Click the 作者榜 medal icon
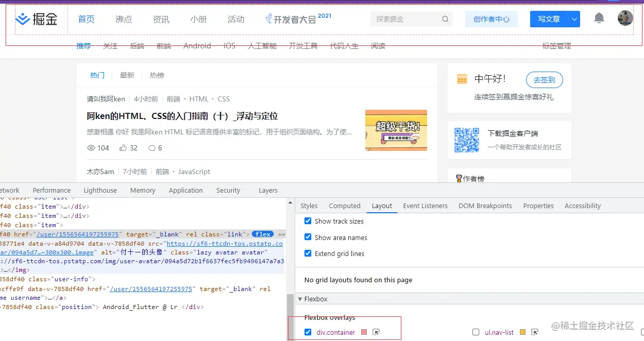644x341 pixels. coord(459,179)
